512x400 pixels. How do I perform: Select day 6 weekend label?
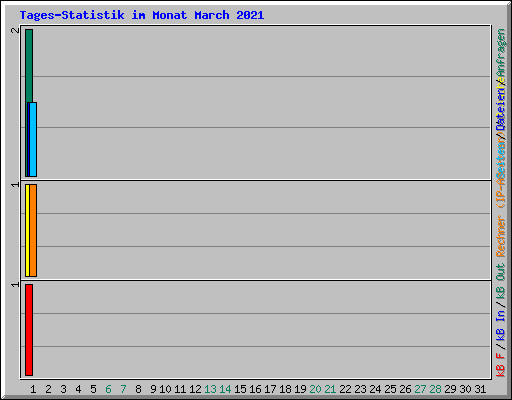click(108, 389)
